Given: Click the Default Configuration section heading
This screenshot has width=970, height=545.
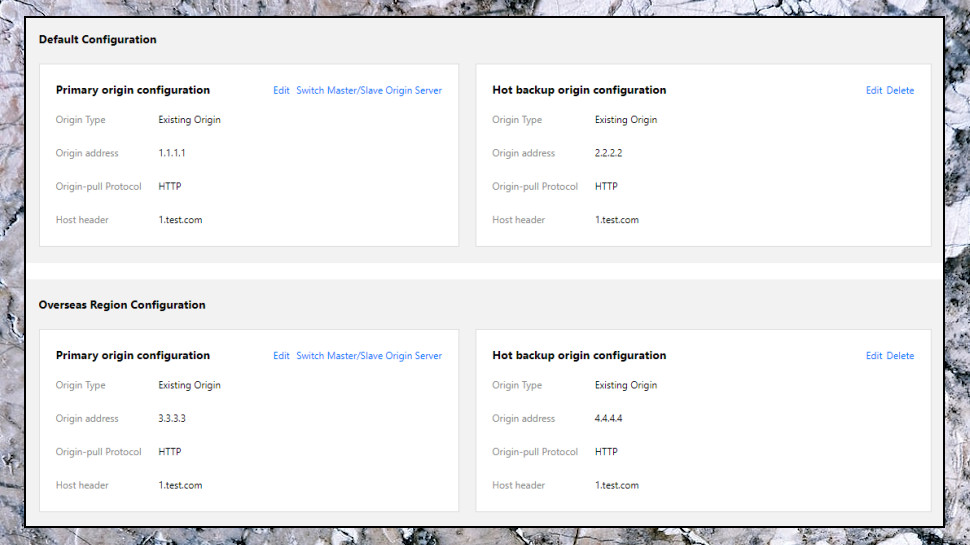Looking at the screenshot, I should (98, 40).
